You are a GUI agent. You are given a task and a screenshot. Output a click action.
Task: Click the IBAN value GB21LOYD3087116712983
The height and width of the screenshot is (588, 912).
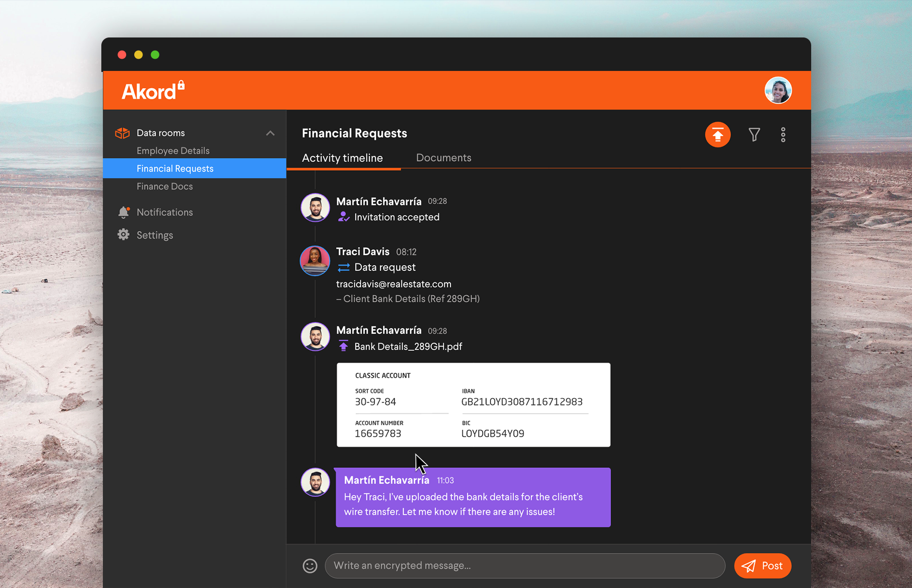[x=522, y=402]
